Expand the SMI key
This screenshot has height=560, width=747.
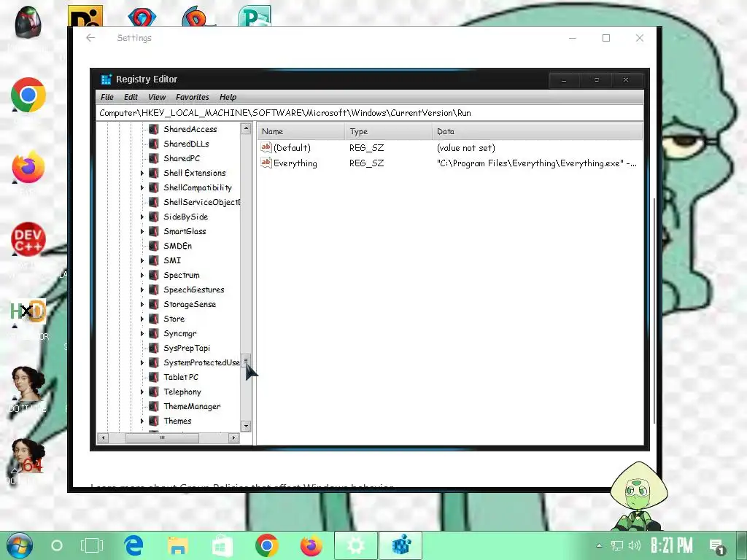click(x=142, y=260)
